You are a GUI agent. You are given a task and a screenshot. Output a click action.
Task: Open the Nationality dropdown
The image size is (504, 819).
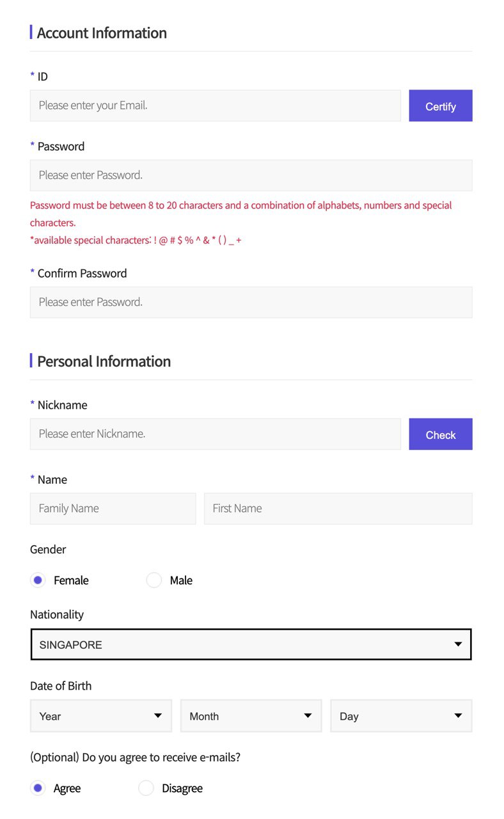coord(251,644)
